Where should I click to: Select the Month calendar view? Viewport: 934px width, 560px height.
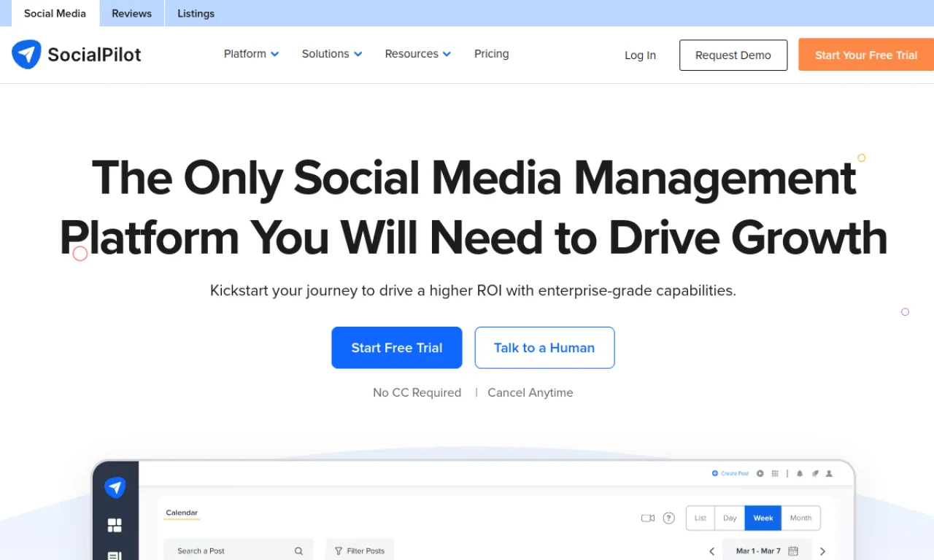(x=800, y=518)
